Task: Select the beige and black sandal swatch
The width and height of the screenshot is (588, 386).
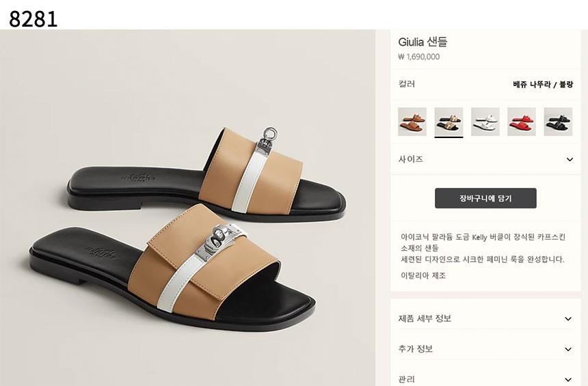Action: pyautogui.click(x=449, y=122)
